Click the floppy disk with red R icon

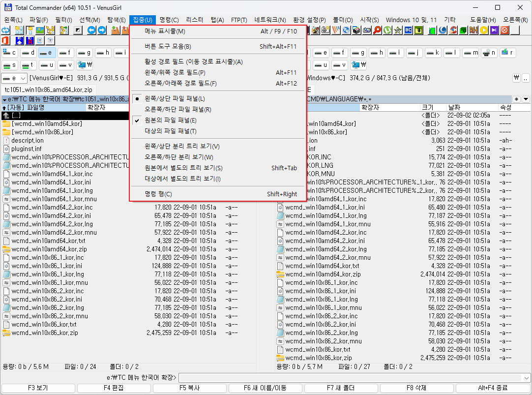pyautogui.click(x=30, y=41)
